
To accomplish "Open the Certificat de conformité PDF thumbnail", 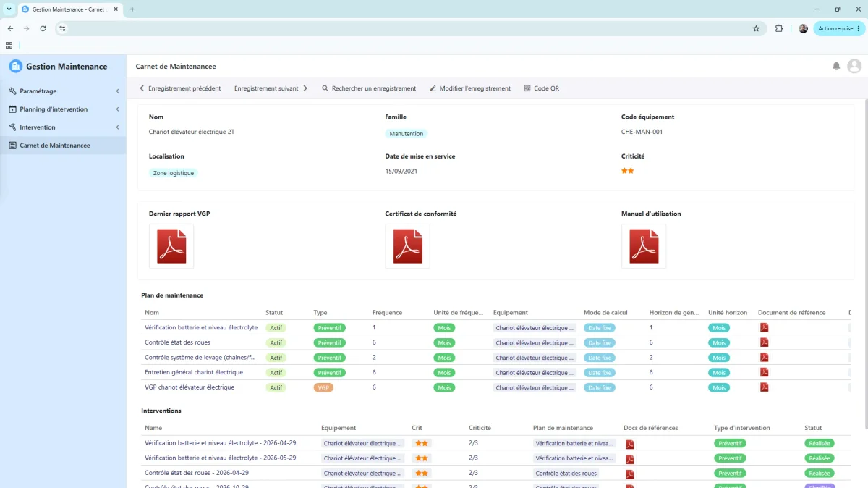I will point(407,246).
